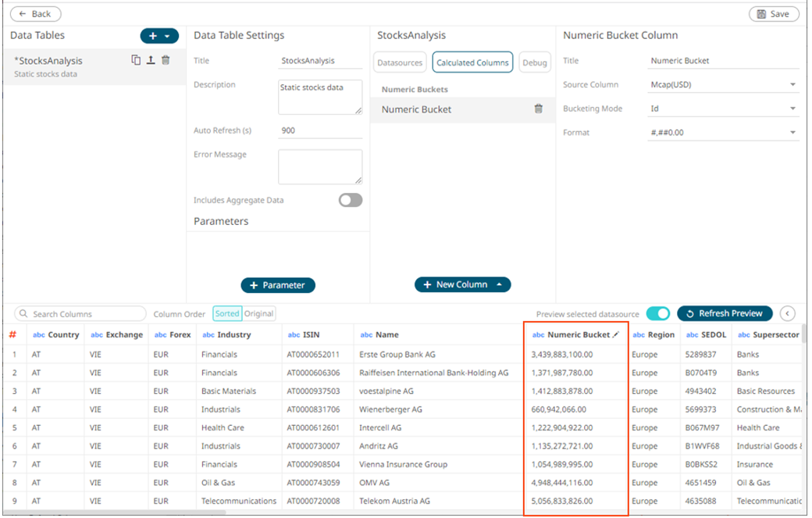The image size is (812, 518).
Task: Toggle Includes Aggregate Data switch
Action: tap(350, 201)
